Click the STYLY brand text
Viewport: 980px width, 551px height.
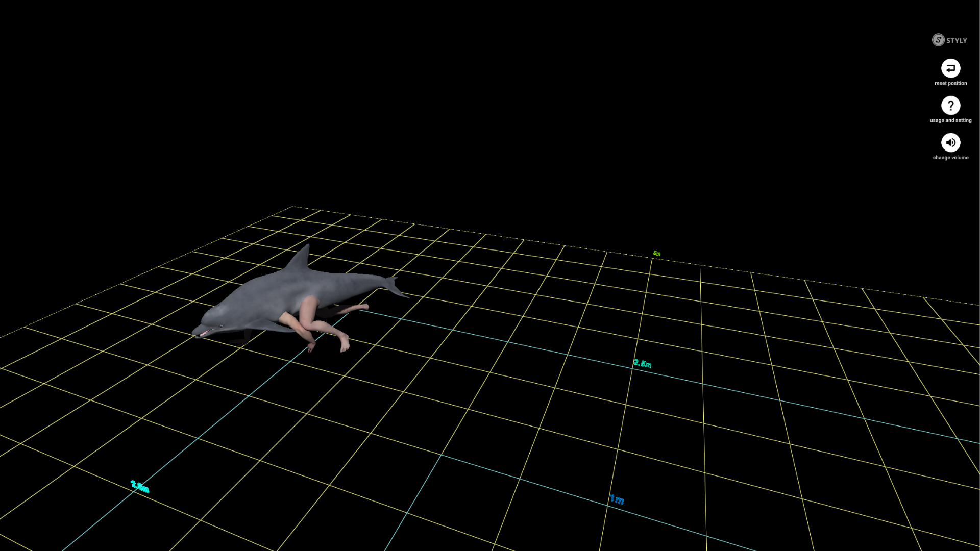(957, 40)
